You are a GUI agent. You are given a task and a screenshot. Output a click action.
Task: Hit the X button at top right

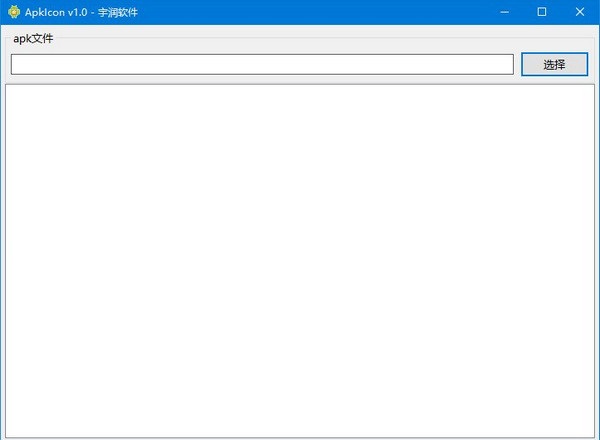coord(581,12)
